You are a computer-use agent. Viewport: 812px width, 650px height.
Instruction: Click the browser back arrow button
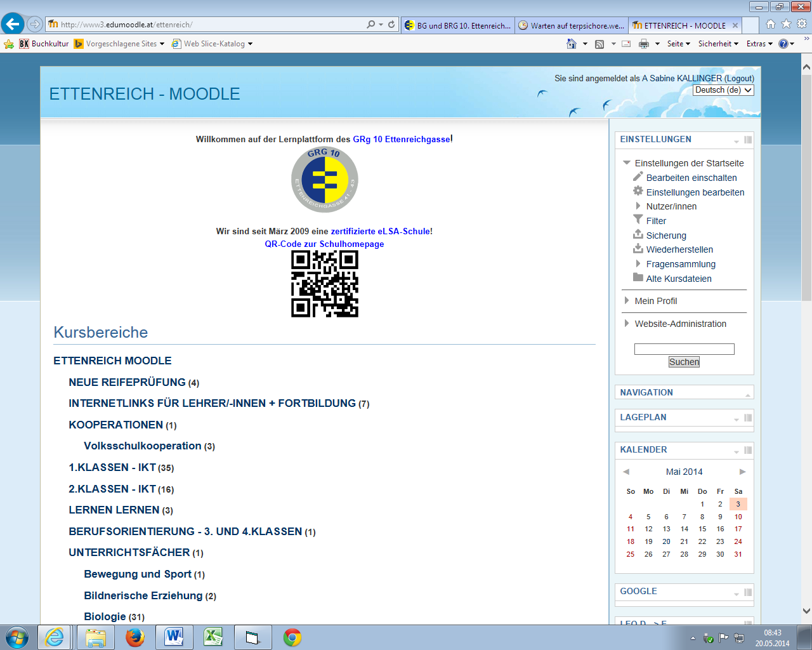(x=13, y=24)
